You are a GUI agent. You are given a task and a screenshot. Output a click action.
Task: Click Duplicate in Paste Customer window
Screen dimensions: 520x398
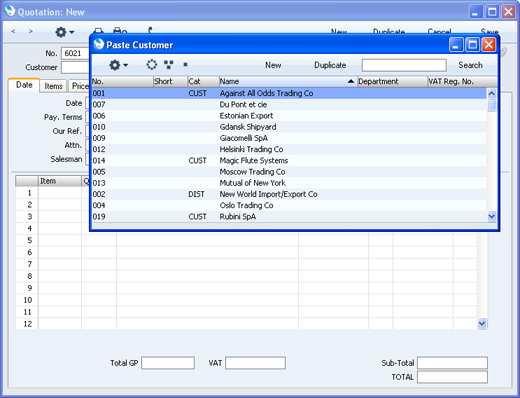pos(330,65)
